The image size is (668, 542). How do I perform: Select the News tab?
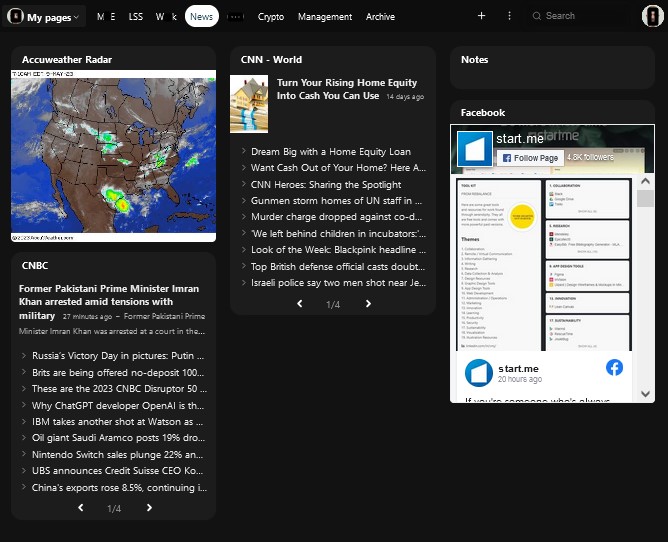click(x=202, y=17)
